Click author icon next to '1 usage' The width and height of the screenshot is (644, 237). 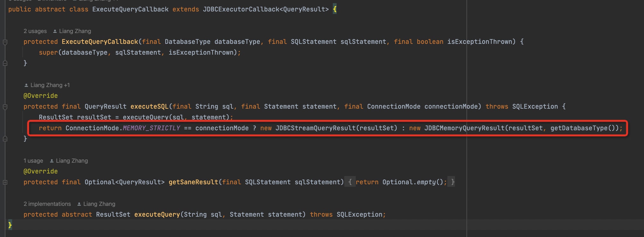[x=52, y=161]
